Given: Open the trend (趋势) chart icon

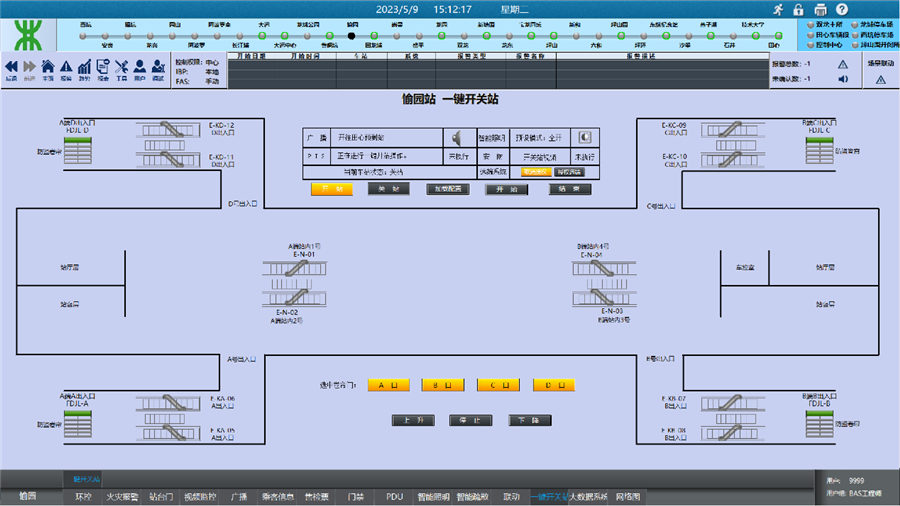Looking at the screenshot, I should click(x=84, y=67).
